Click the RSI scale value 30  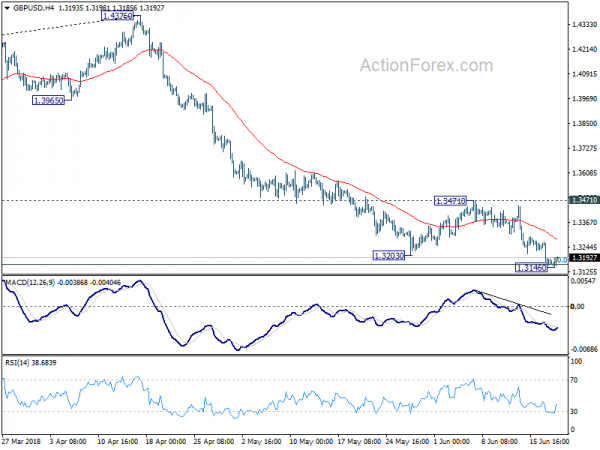tap(574, 411)
